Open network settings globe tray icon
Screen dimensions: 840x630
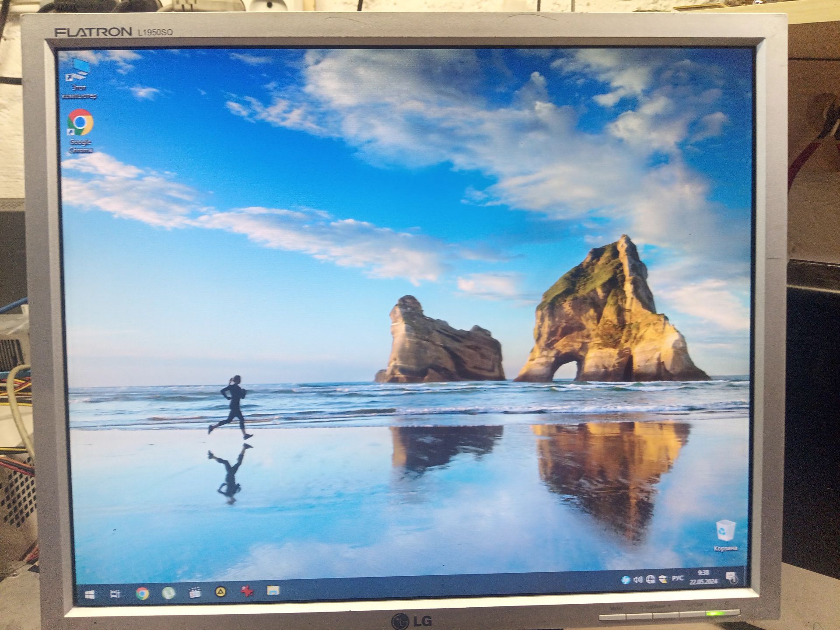coord(651,579)
